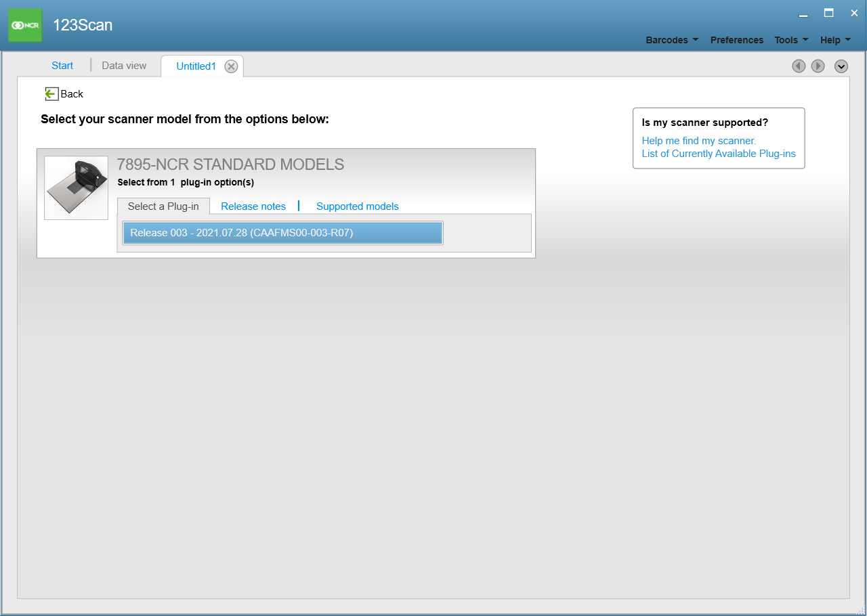The width and height of the screenshot is (867, 616).
Task: Click 'Select from 1 plug-in option(s)' text
Action: (x=186, y=182)
